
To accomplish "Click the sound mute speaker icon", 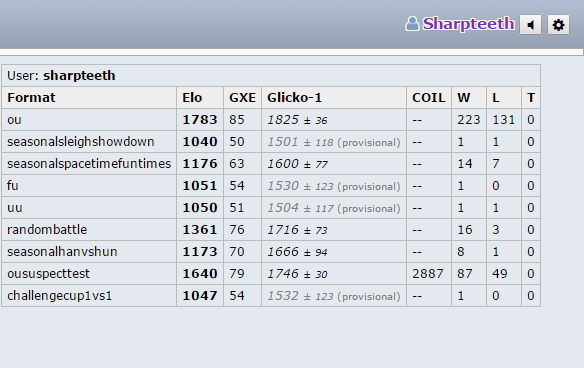I will click(x=530, y=25).
